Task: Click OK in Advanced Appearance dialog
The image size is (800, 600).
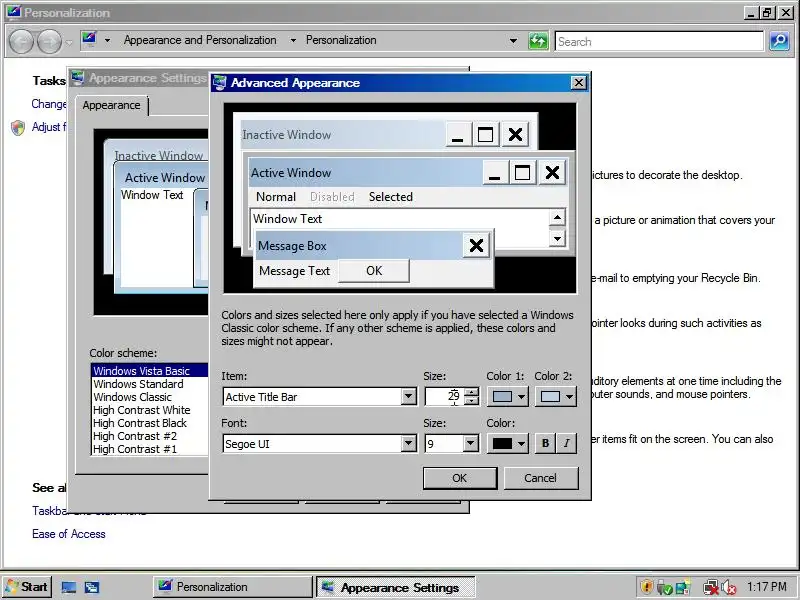Action: [460, 478]
